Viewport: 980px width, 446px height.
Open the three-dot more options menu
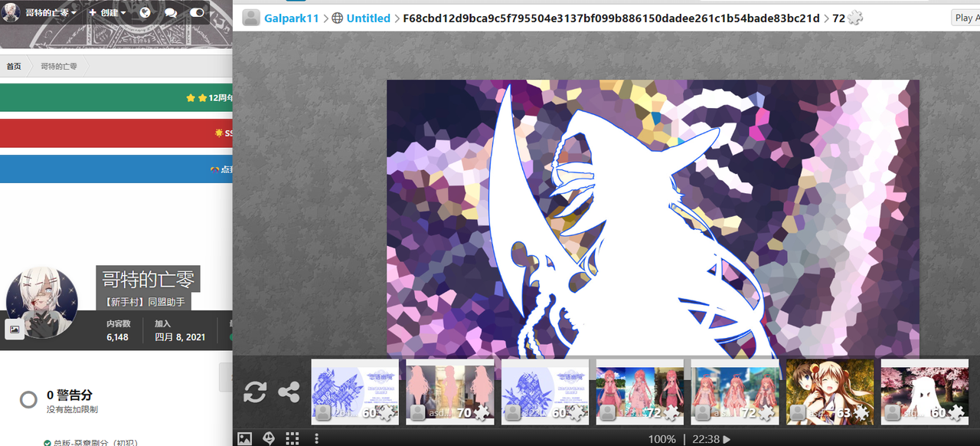[316, 438]
